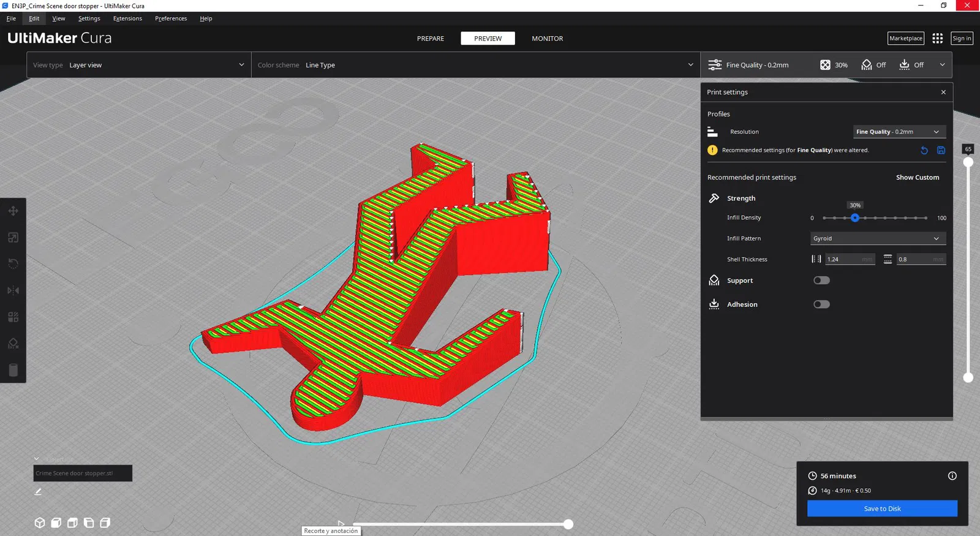Viewport: 980px width, 536px height.
Task: Open the View type dropdown
Action: (x=139, y=65)
